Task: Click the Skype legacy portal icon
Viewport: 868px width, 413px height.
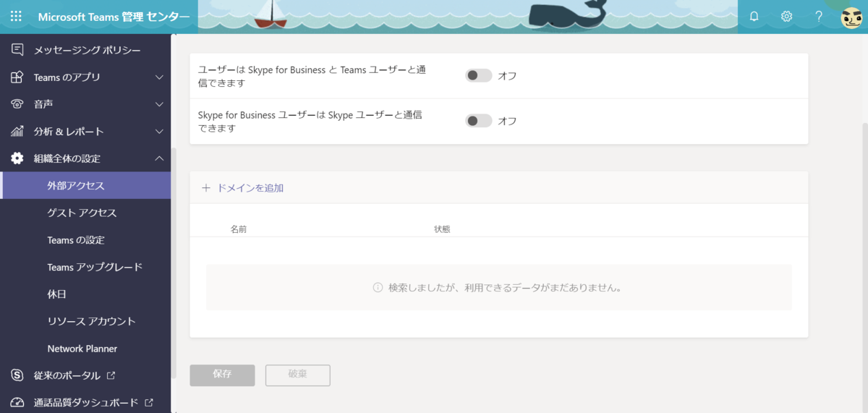Action: (x=17, y=375)
